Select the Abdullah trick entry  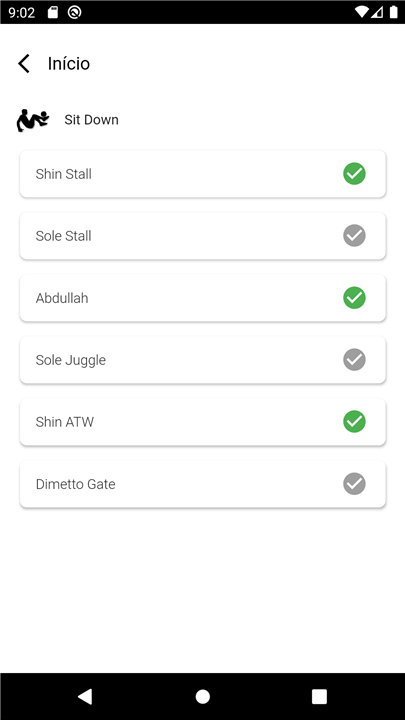click(202, 298)
